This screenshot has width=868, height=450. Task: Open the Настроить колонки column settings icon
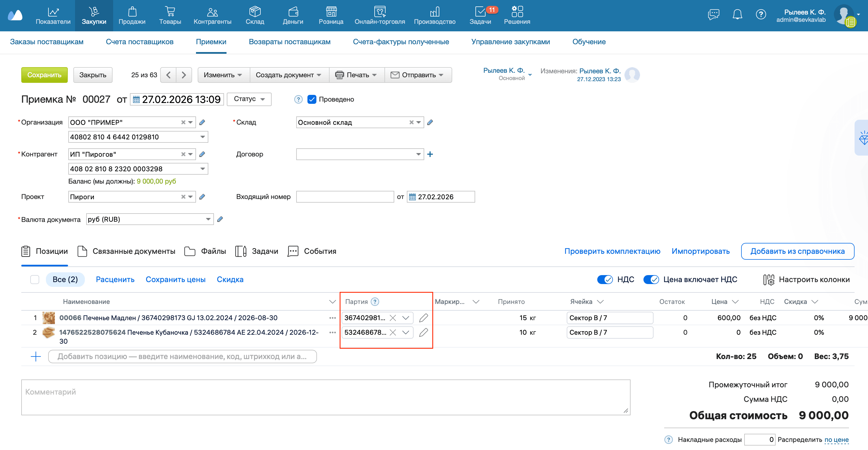(x=769, y=280)
